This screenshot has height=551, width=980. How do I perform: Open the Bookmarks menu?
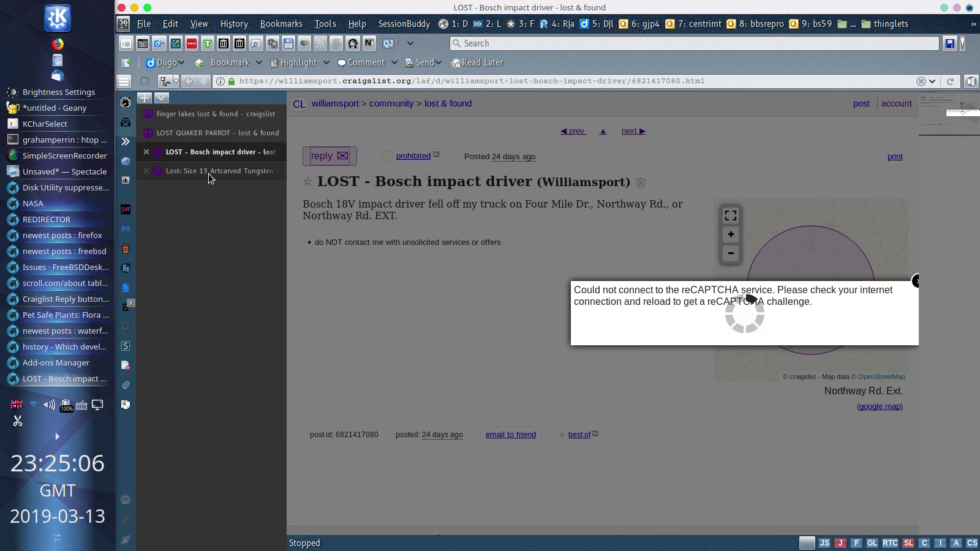coord(281,24)
